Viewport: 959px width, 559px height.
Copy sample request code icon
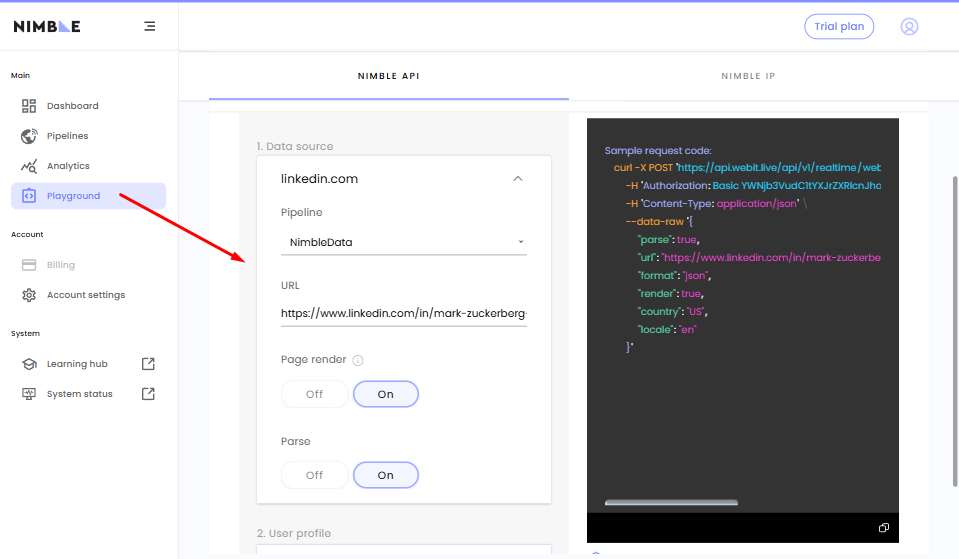click(884, 528)
